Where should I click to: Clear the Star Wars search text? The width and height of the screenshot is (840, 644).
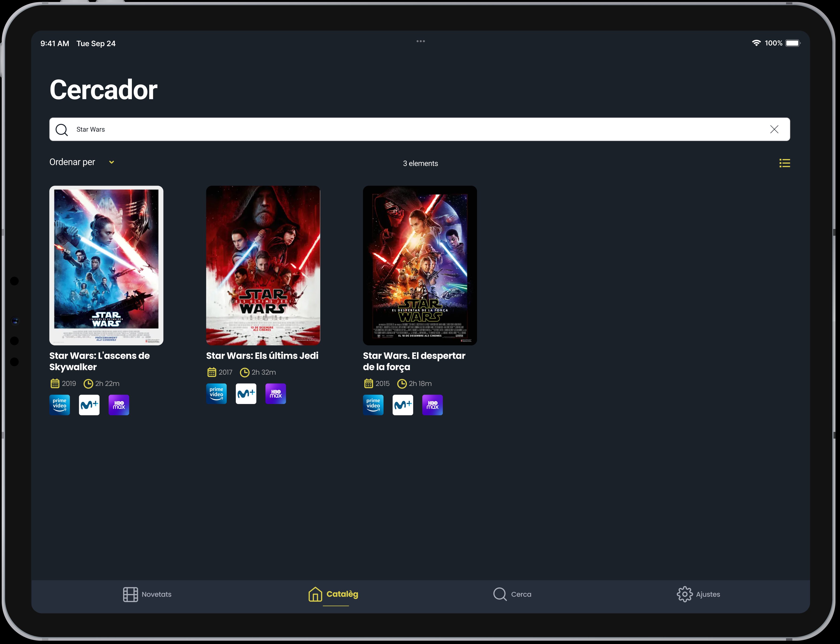tap(774, 130)
